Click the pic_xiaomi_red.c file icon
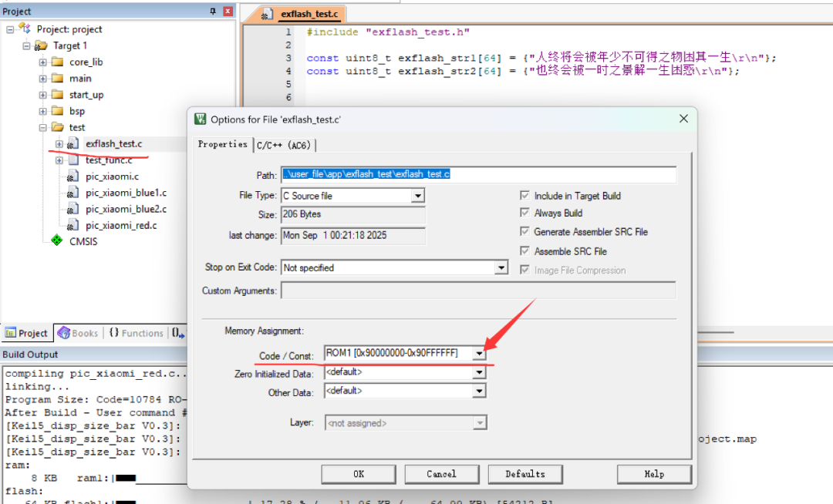The height and width of the screenshot is (504, 833). coord(73,226)
